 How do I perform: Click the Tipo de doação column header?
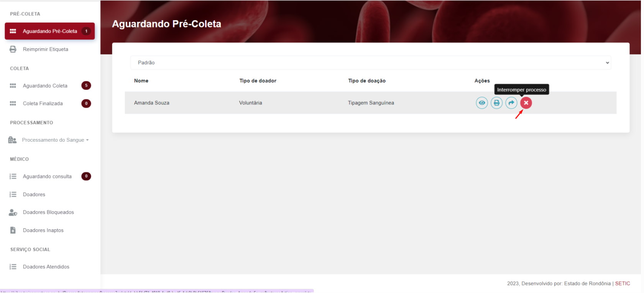pyautogui.click(x=367, y=80)
